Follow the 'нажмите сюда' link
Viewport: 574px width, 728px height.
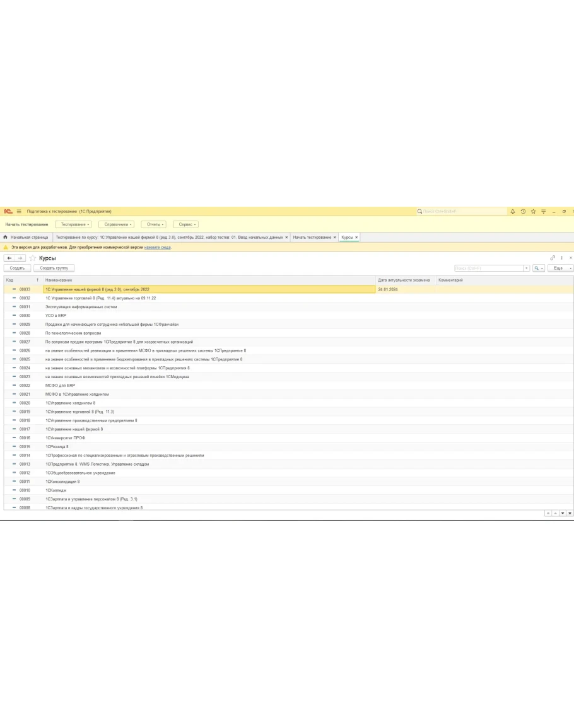coord(157,247)
